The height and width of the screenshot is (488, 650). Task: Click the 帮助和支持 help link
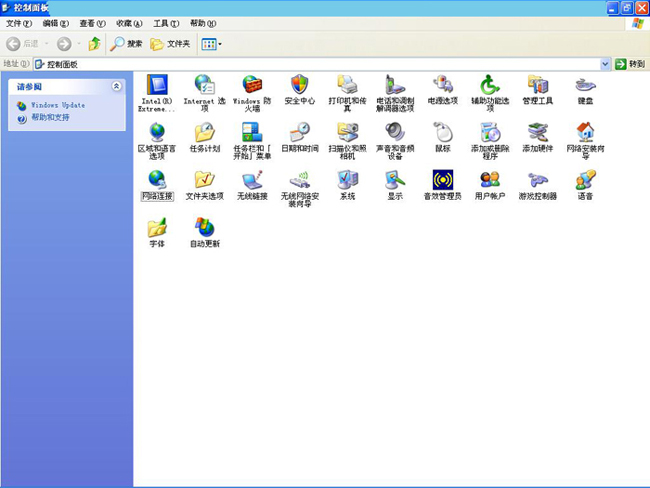click(x=50, y=117)
